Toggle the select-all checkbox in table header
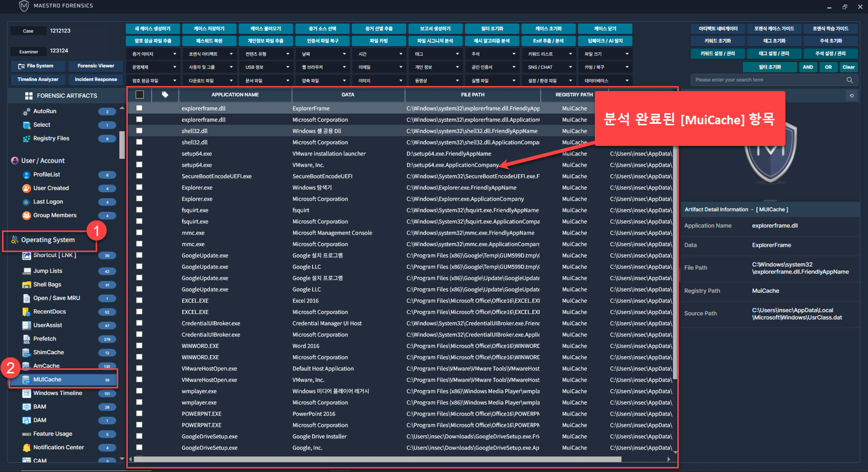The image size is (868, 472). (140, 95)
